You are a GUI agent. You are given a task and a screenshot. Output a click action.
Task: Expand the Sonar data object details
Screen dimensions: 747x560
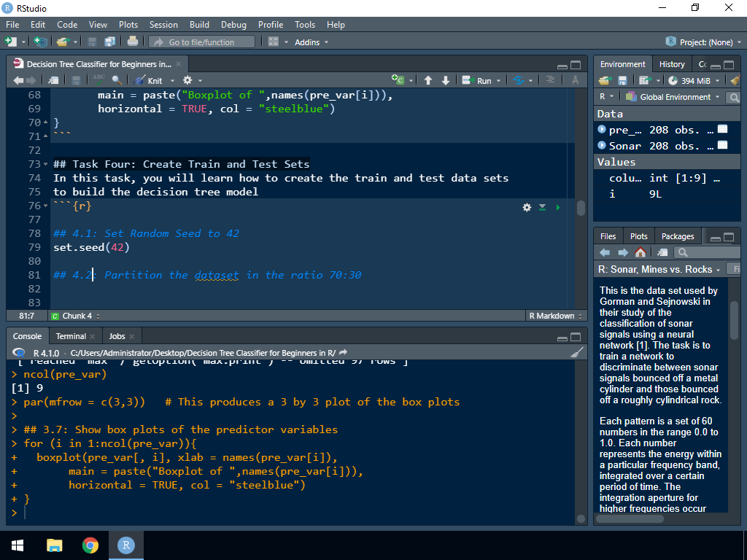tap(602, 145)
